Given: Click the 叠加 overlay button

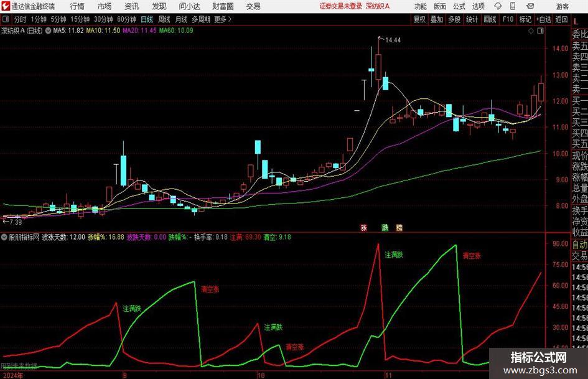Looking at the screenshot, I should pos(437,19).
